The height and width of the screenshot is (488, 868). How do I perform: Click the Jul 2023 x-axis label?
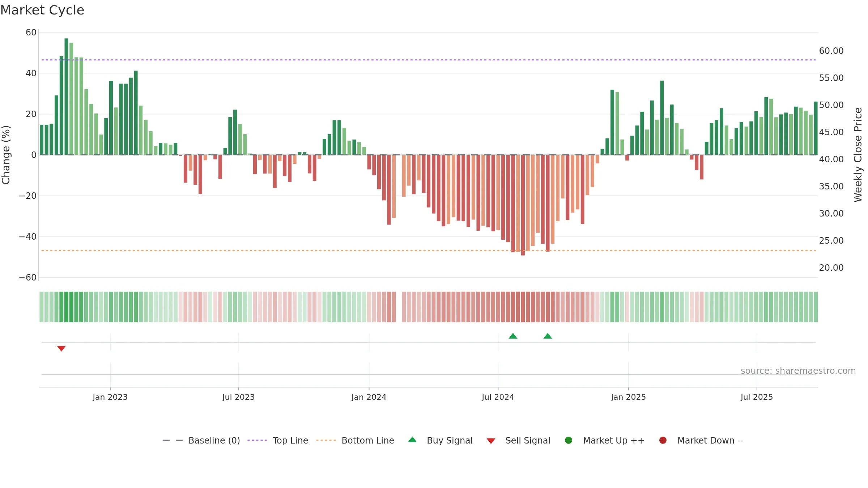(x=238, y=397)
